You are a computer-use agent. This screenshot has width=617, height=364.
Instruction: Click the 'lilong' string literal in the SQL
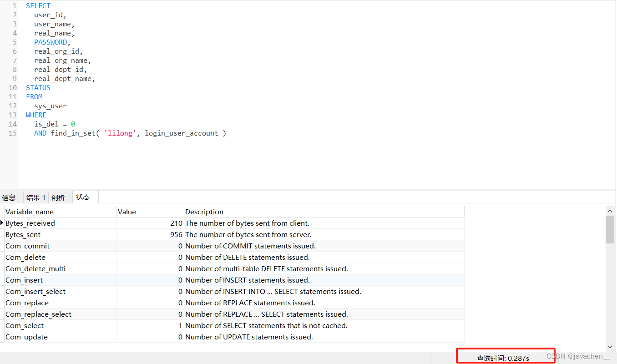[x=120, y=133]
